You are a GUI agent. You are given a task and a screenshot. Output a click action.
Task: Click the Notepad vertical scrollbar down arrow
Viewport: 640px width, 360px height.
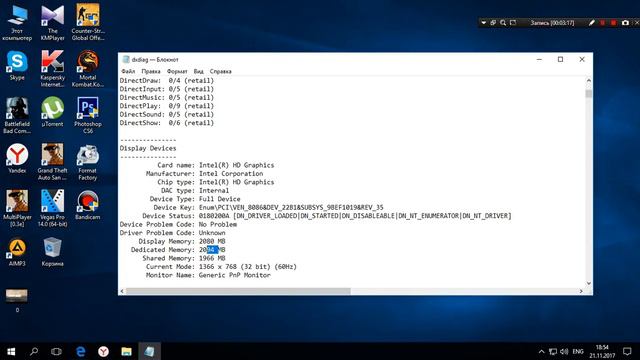click(589, 283)
